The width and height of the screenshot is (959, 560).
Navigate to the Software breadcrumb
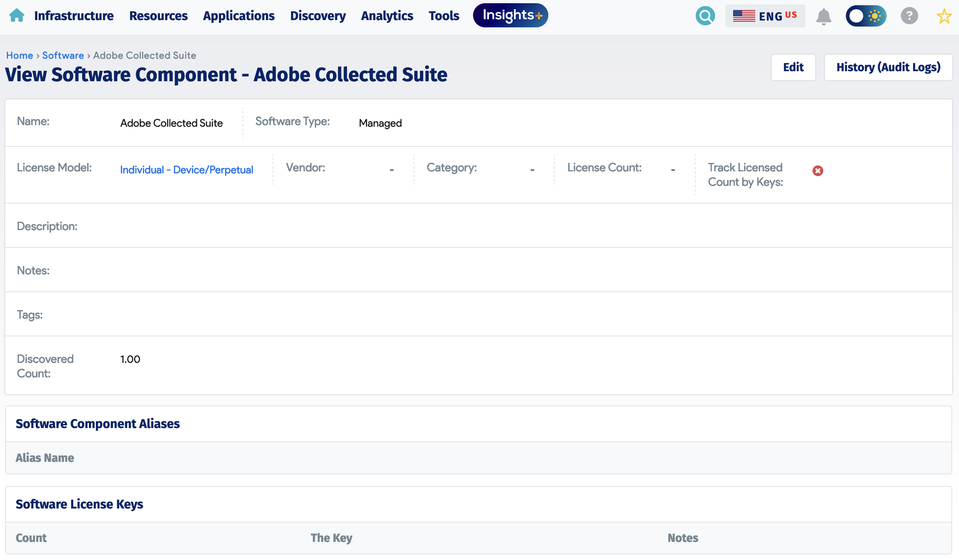(x=63, y=55)
